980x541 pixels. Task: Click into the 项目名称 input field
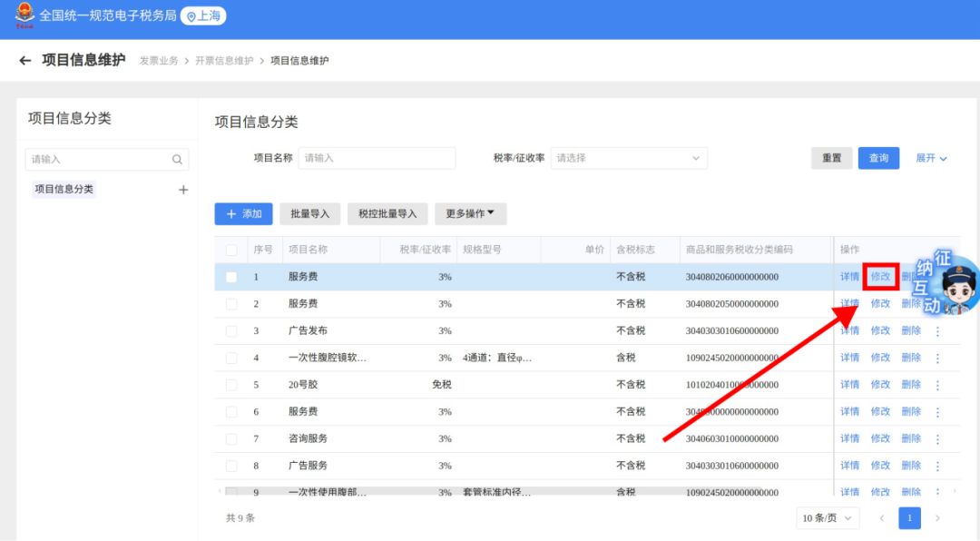point(377,158)
